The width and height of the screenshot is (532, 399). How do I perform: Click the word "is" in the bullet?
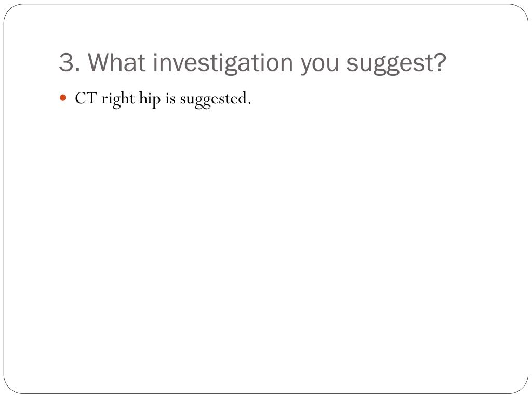point(170,99)
